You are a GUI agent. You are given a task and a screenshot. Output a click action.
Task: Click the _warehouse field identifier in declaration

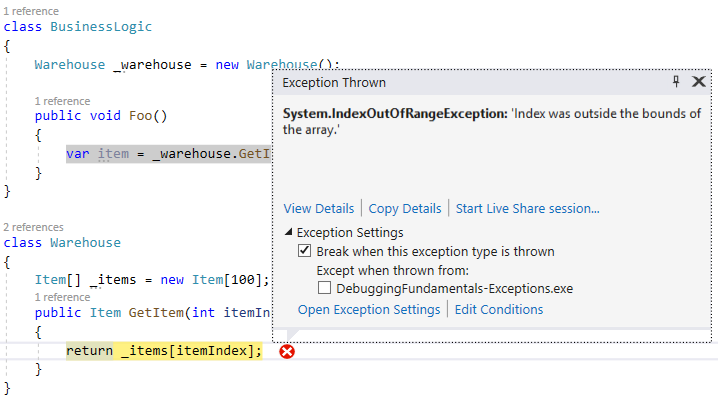152,65
